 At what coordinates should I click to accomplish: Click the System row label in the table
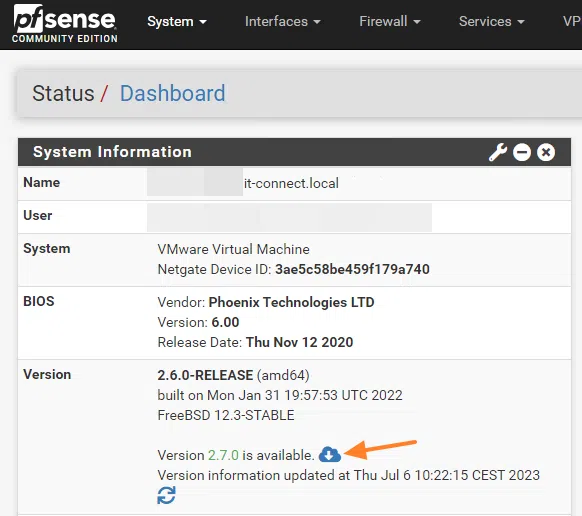(x=46, y=248)
